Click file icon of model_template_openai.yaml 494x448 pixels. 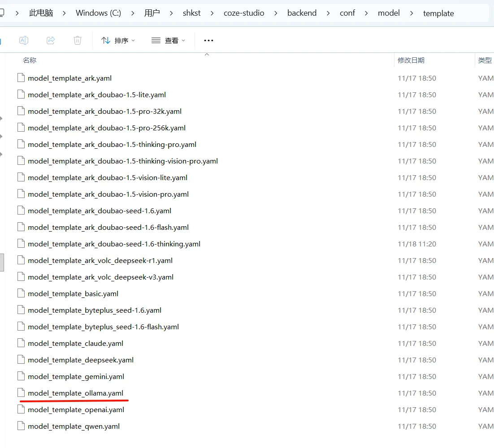(x=21, y=409)
